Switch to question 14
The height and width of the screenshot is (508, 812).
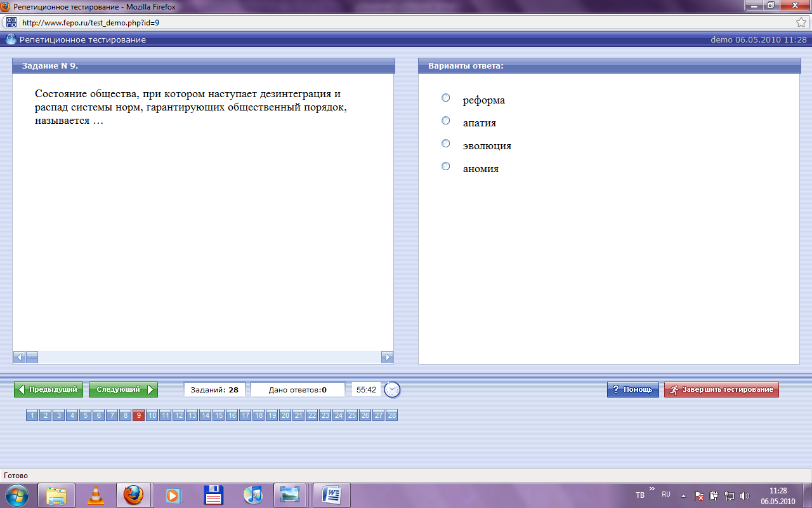click(205, 415)
